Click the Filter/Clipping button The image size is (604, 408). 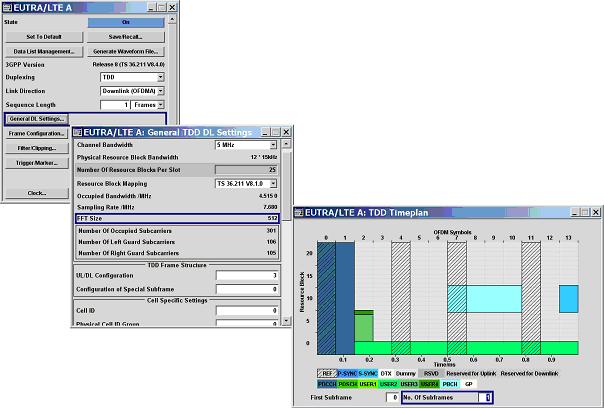(x=37, y=148)
